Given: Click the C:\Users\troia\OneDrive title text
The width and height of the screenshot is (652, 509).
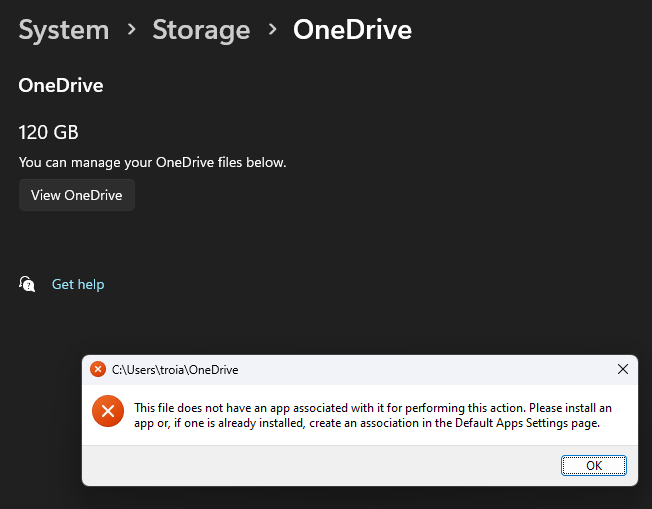Looking at the screenshot, I should click(x=175, y=370).
